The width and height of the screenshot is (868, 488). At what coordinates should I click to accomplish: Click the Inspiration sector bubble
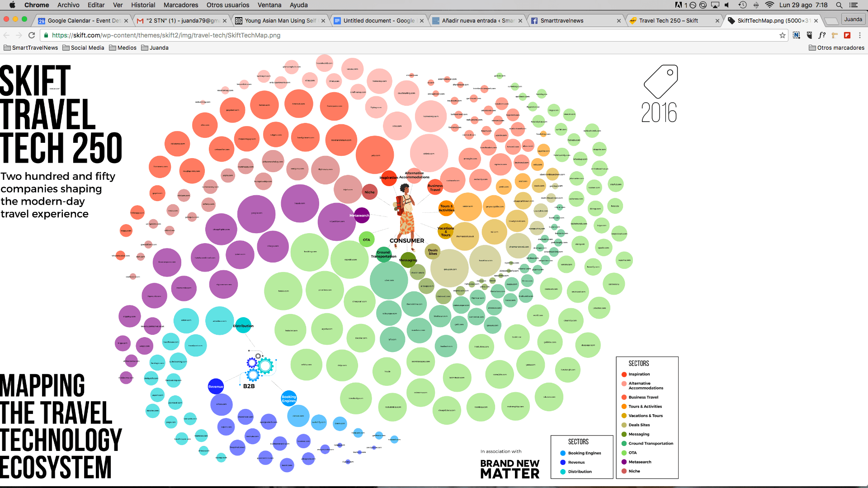click(x=389, y=178)
